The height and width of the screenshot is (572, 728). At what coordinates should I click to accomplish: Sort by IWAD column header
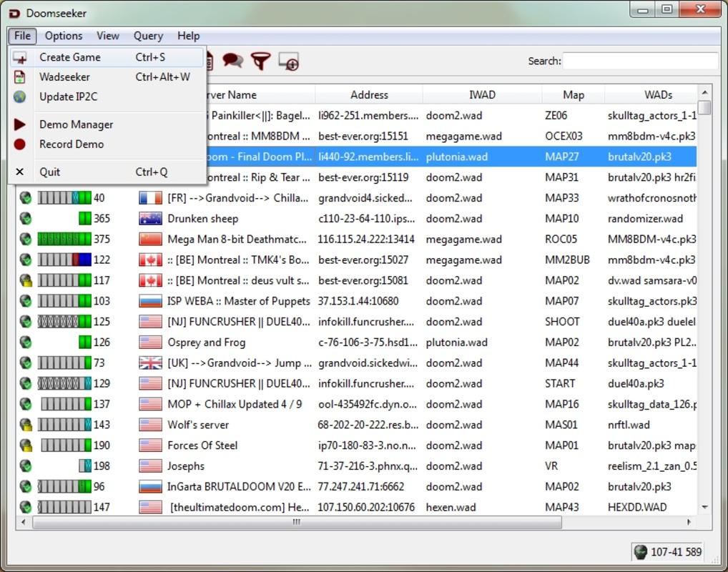coord(482,94)
